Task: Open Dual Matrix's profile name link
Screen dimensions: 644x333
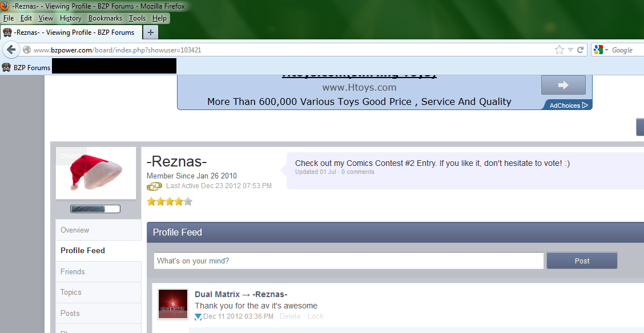Action: click(x=218, y=294)
